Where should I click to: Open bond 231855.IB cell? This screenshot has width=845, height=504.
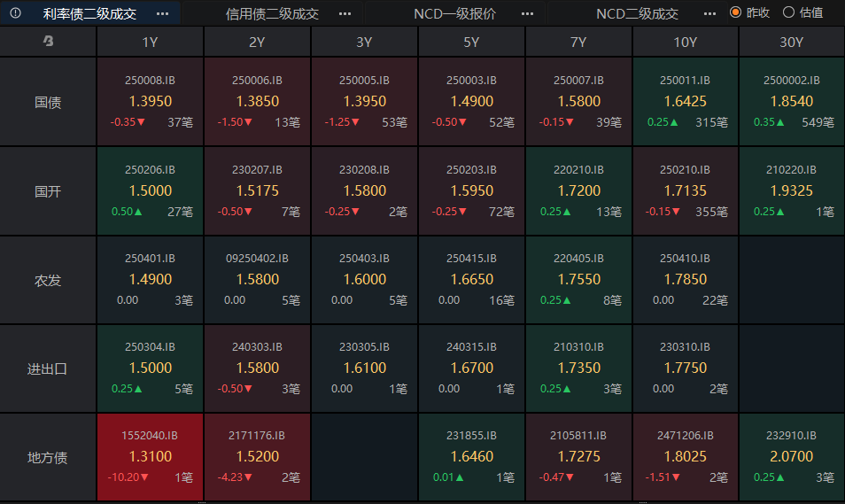point(471,458)
